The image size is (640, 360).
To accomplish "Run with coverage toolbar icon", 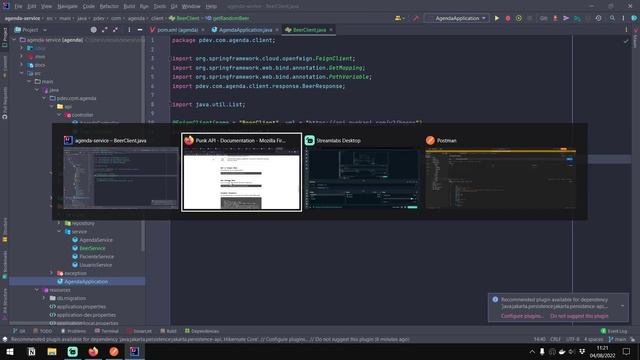I will click(519, 18).
